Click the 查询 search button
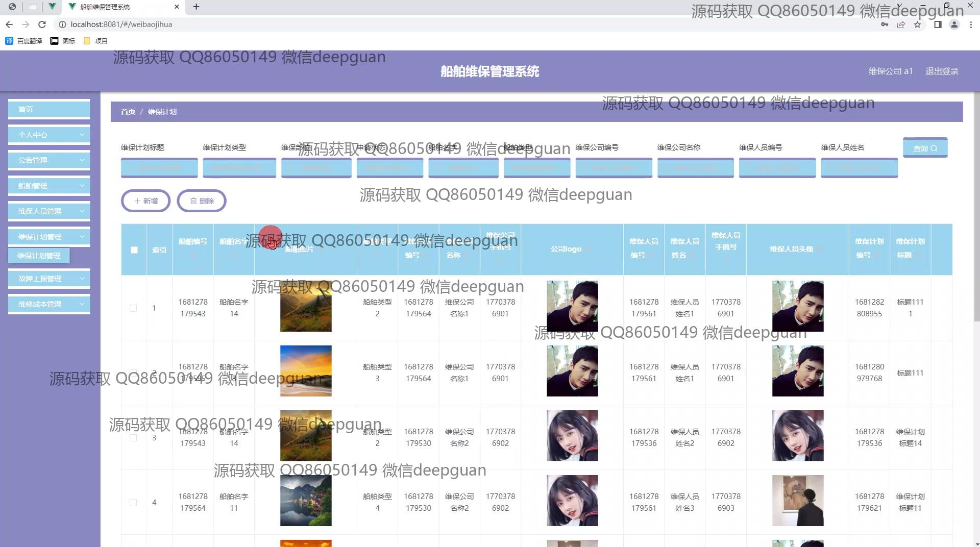 [925, 148]
